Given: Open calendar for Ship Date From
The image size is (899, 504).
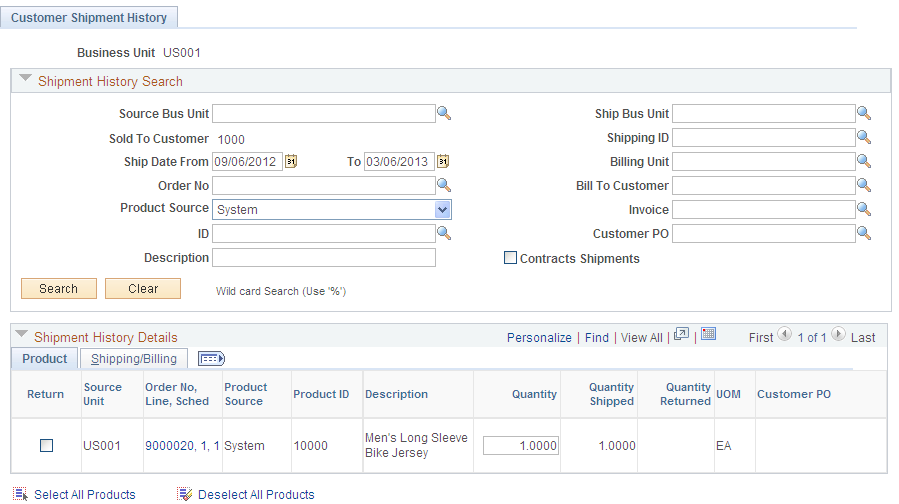Looking at the screenshot, I should click(291, 162).
